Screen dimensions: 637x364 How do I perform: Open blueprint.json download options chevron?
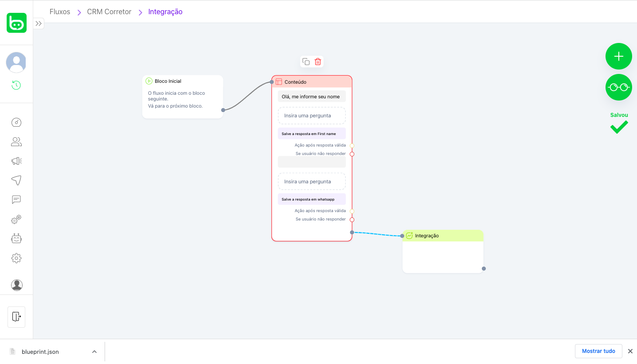pyautogui.click(x=94, y=352)
